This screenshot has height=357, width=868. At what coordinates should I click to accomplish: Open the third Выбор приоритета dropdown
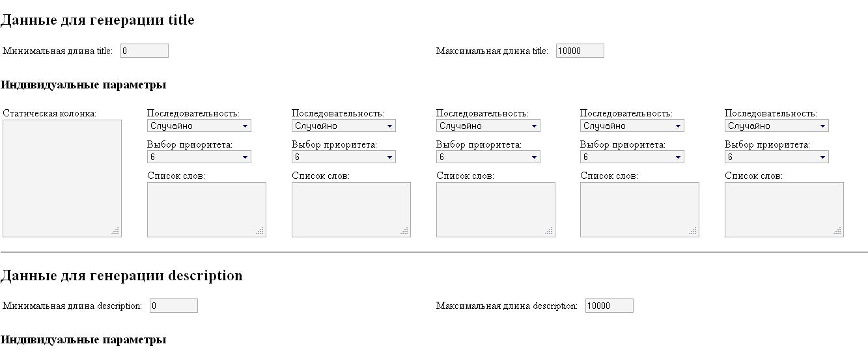(x=488, y=157)
